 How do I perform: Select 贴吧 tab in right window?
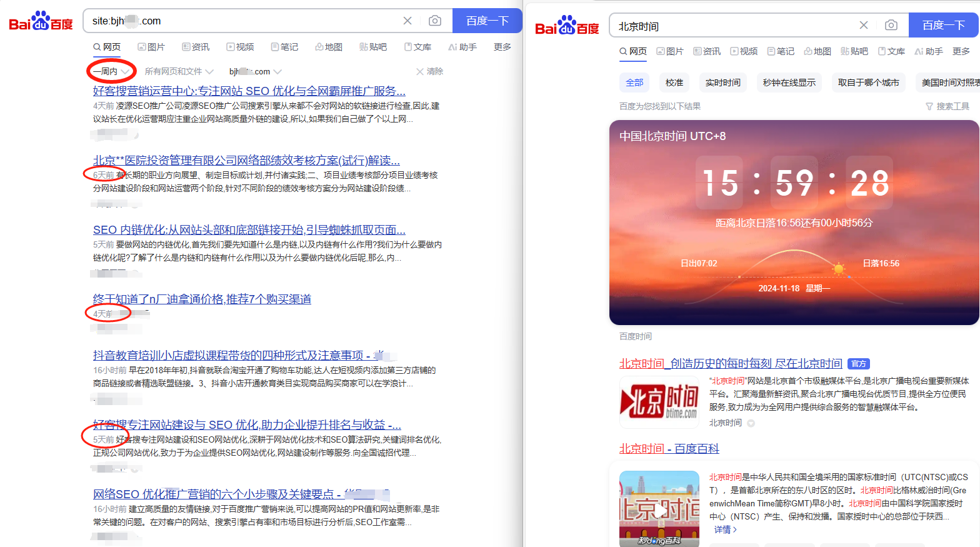pyautogui.click(x=854, y=51)
